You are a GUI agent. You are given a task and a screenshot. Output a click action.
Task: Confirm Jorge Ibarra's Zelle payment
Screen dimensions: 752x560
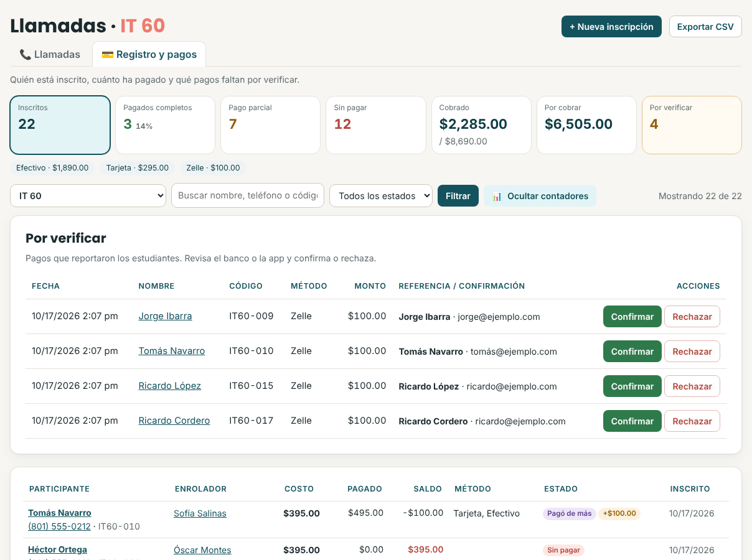tap(632, 317)
